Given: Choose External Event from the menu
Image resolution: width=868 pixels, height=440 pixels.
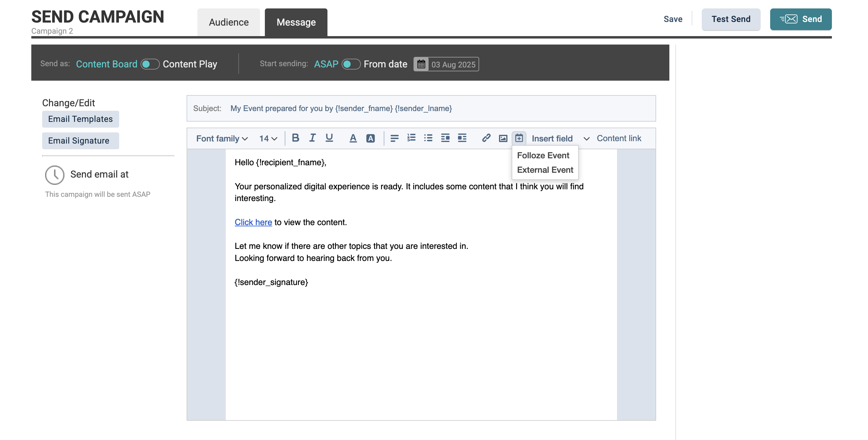Looking at the screenshot, I should 545,170.
